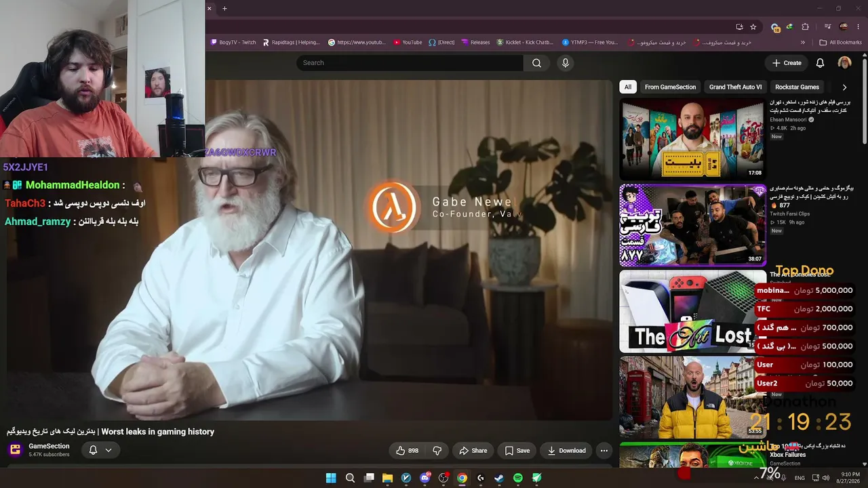The width and height of the screenshot is (868, 488).
Task: Open YouTube notifications bell in the header
Action: point(820,63)
